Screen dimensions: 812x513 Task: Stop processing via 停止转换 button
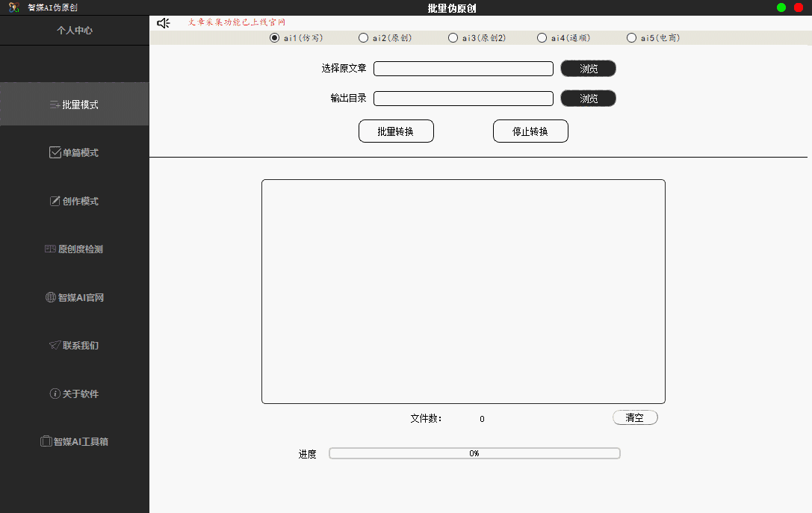[530, 131]
